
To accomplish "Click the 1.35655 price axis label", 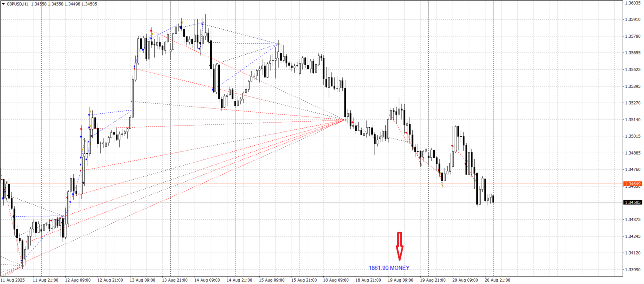I will point(633,53).
